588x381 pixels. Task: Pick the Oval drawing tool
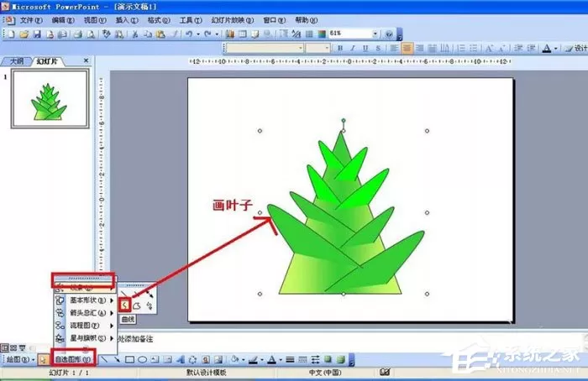[x=142, y=360]
